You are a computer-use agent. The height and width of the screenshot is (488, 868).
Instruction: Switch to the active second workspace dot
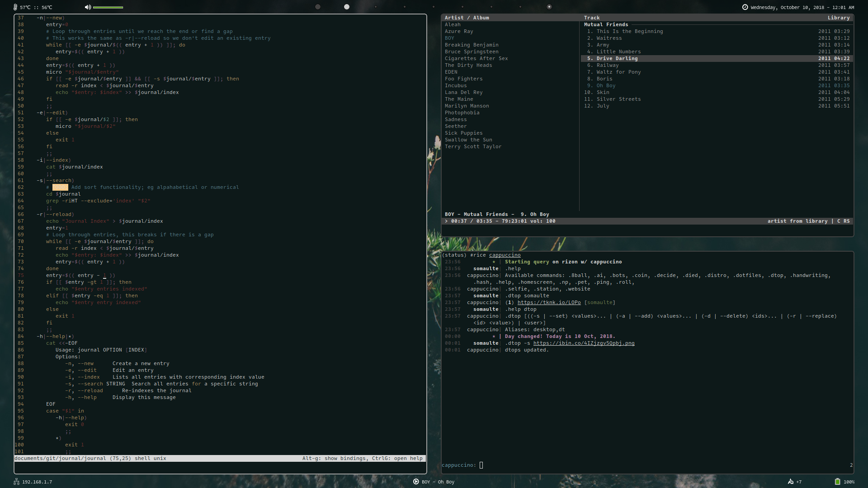point(347,7)
